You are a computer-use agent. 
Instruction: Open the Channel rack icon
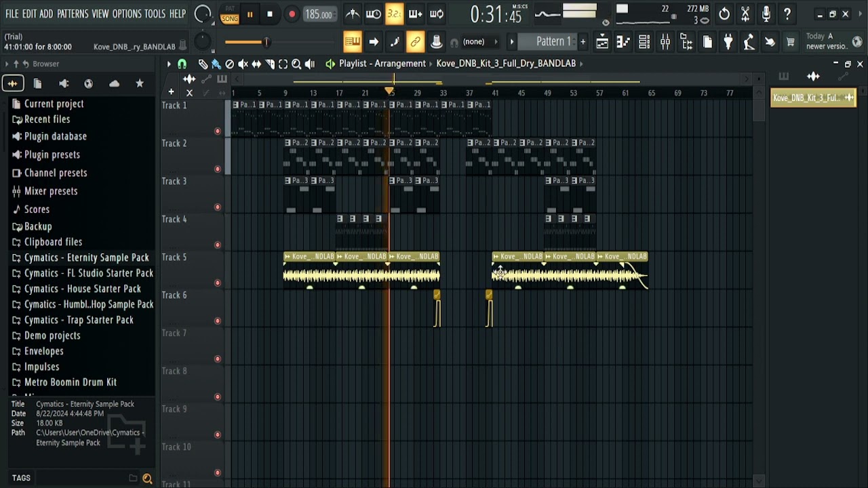tap(644, 43)
